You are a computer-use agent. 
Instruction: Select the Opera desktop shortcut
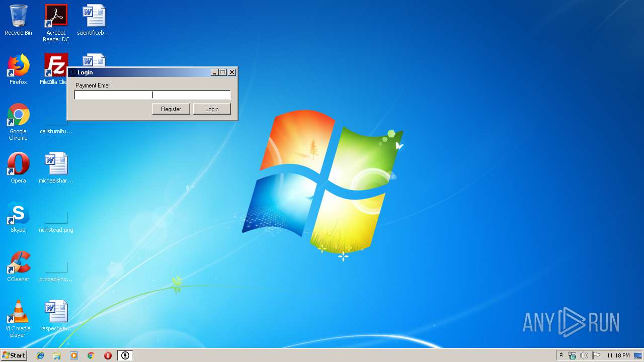click(18, 168)
